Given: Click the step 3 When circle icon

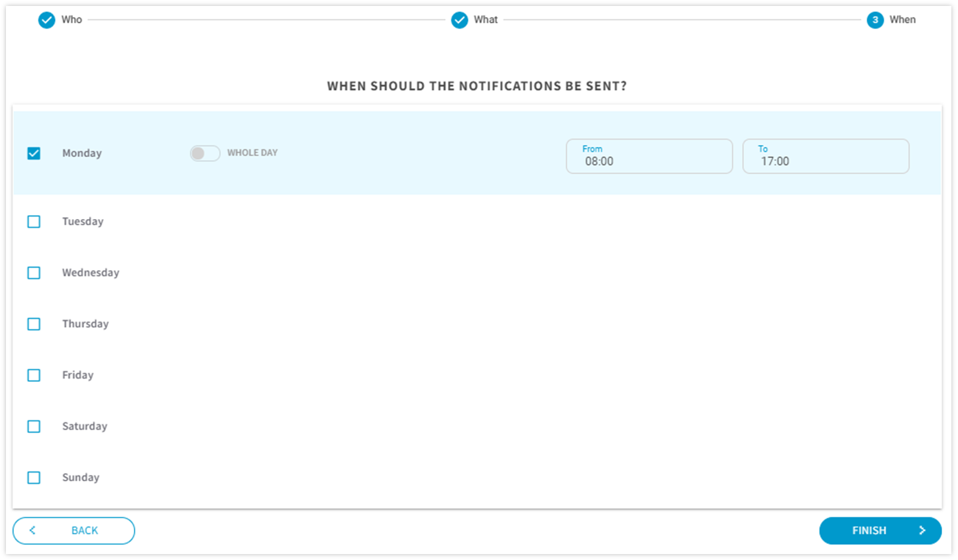Looking at the screenshot, I should pos(875,20).
